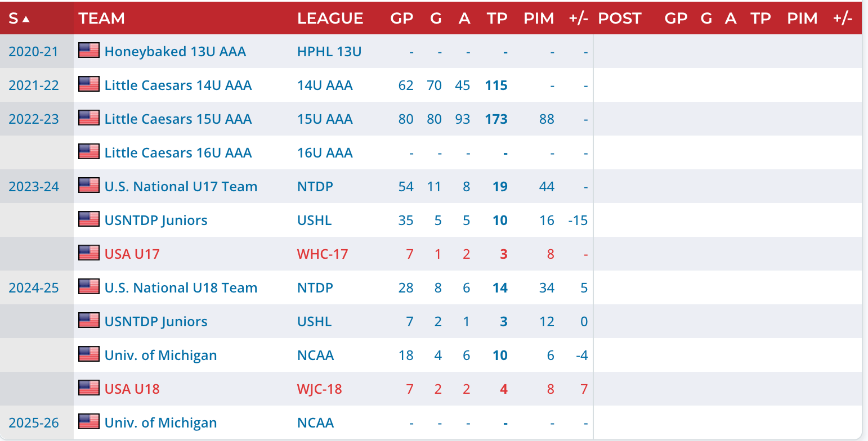Sort by the LEAGUE column header
The height and width of the screenshot is (441, 868).
pyautogui.click(x=330, y=19)
